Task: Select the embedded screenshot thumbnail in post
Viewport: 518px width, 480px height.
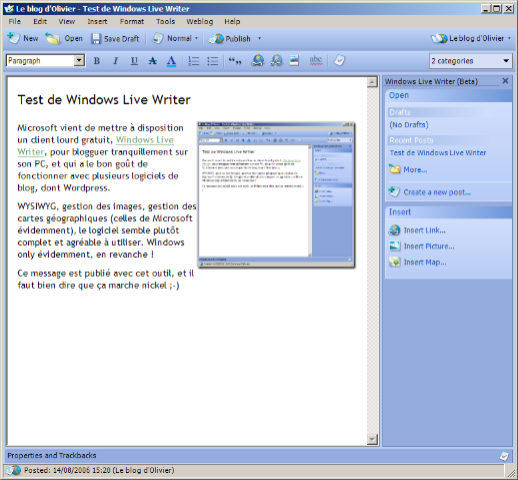Action: coord(276,195)
